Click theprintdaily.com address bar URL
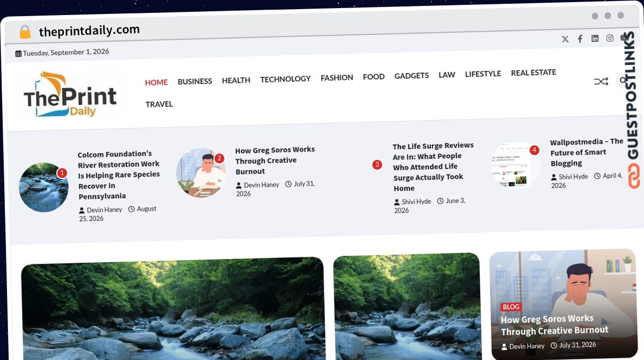This screenshot has height=360, width=644. pyautogui.click(x=89, y=31)
